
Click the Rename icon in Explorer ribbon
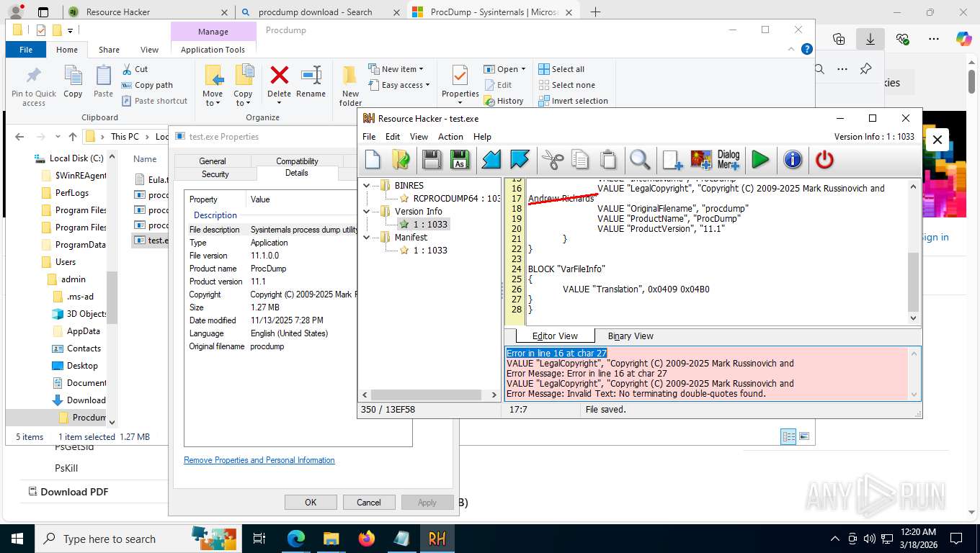pyautogui.click(x=311, y=81)
